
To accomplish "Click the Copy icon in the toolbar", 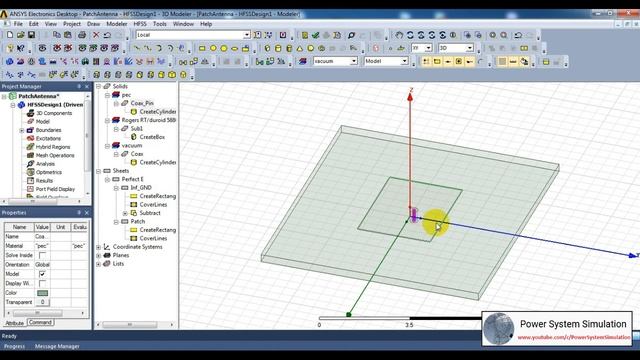I will tap(57, 35).
